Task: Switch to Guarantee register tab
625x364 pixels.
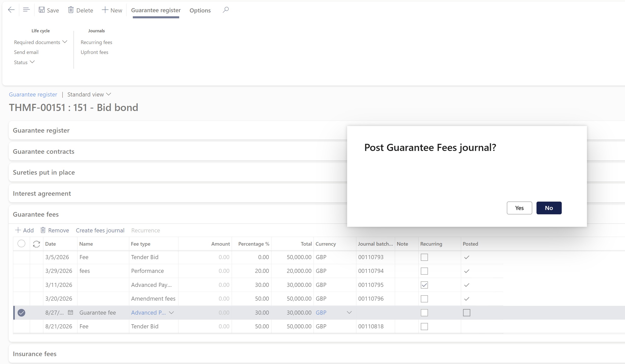Action: 156,10
